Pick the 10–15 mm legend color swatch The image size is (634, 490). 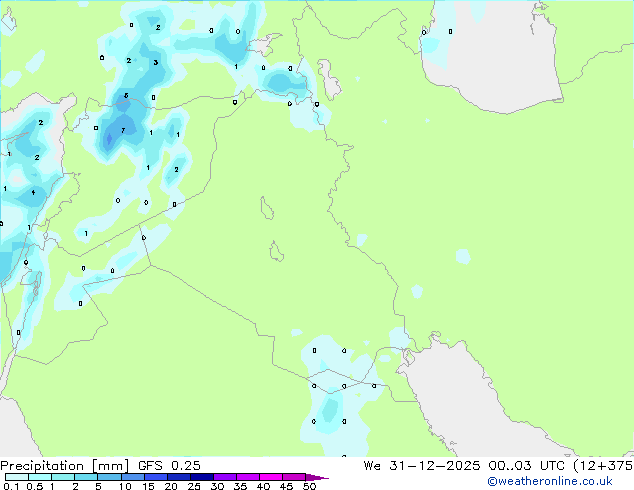coord(132,477)
